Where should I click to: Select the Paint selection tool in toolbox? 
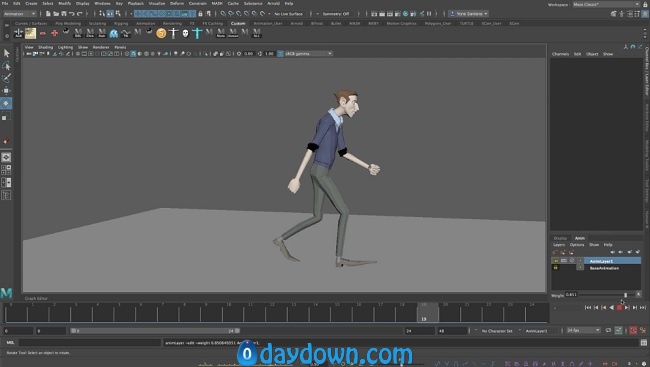[6, 78]
